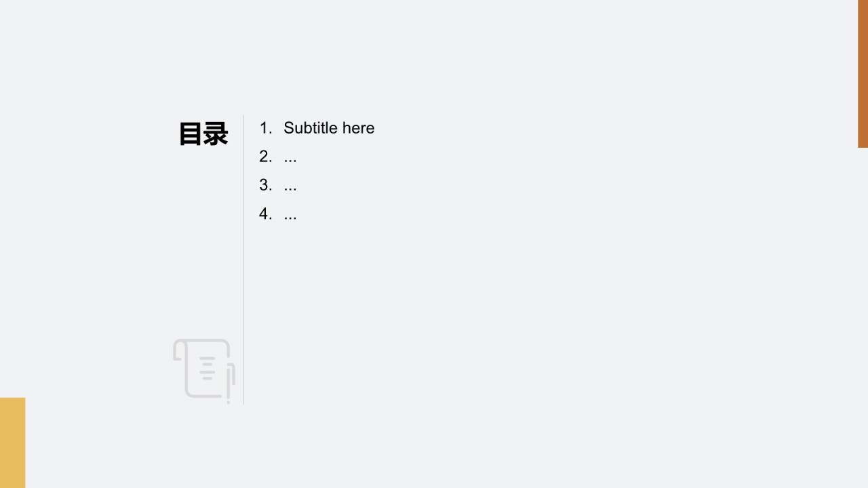Image resolution: width=868 pixels, height=488 pixels.
Task: Click the 目 character in heading
Action: click(x=191, y=134)
